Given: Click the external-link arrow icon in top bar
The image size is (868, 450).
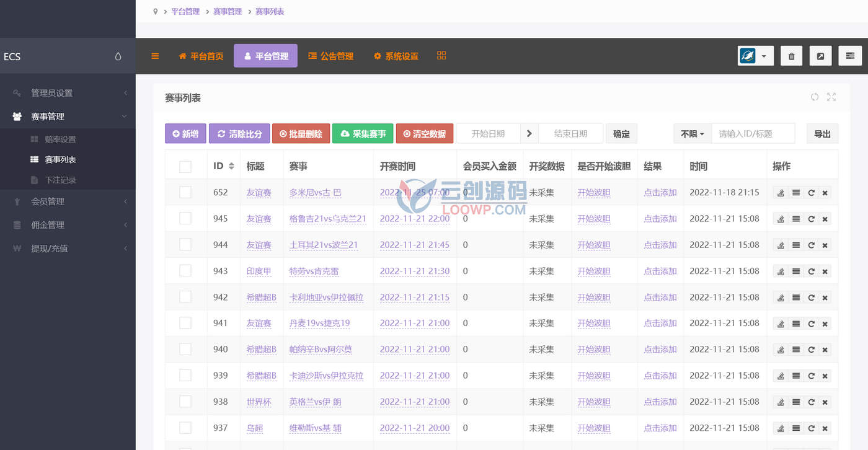Looking at the screenshot, I should 820,56.
